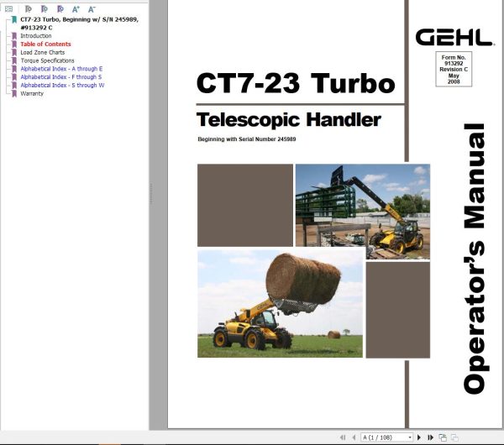Open Alphabetical Index - F through S
The image size is (504, 445).
(x=61, y=76)
